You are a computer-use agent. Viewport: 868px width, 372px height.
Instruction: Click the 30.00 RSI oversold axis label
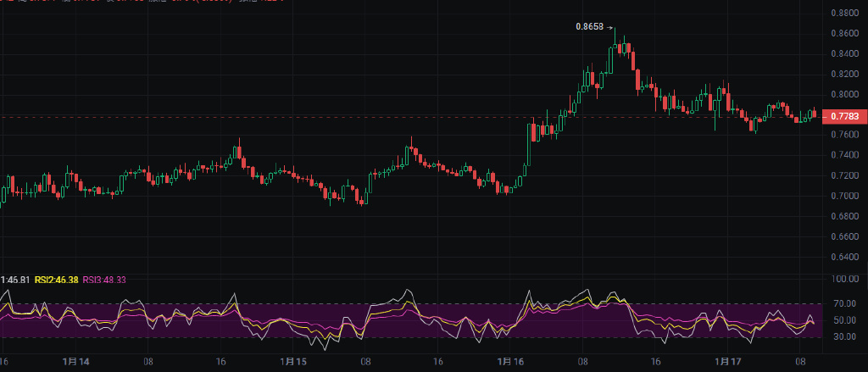pyautogui.click(x=843, y=337)
